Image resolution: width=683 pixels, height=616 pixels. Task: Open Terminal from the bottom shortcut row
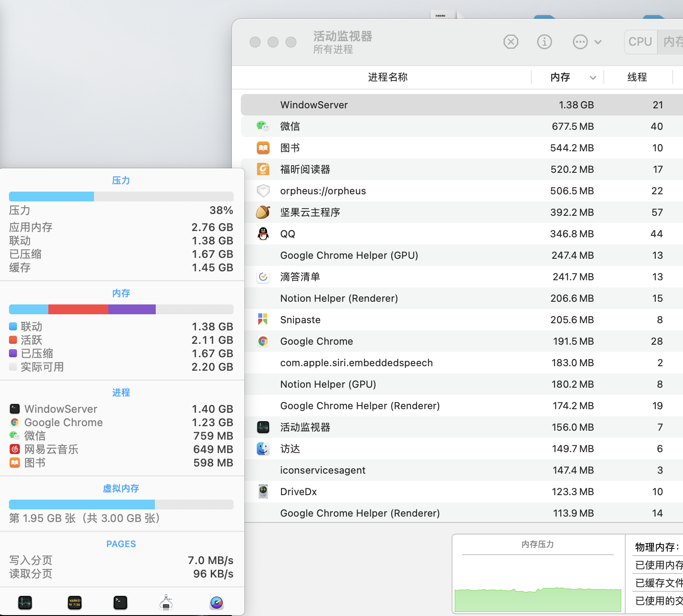point(120,603)
